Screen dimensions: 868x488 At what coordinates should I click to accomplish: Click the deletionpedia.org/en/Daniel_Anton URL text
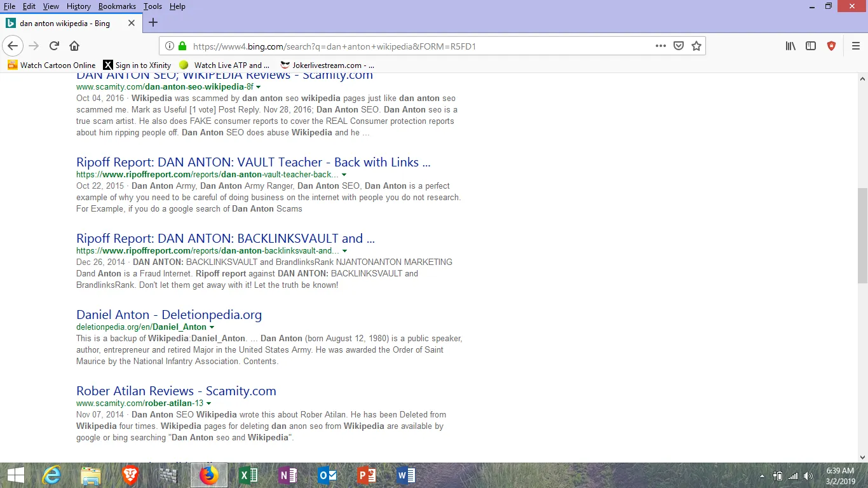[141, 327]
